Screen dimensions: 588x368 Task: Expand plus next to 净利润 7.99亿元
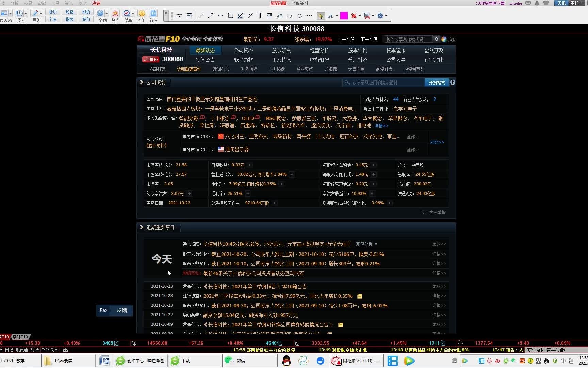281,184
